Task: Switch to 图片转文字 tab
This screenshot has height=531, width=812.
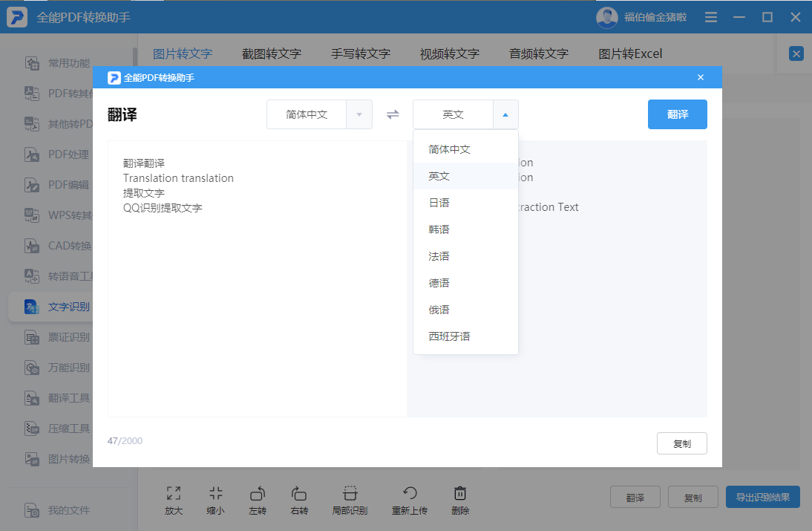Action: tap(183, 54)
